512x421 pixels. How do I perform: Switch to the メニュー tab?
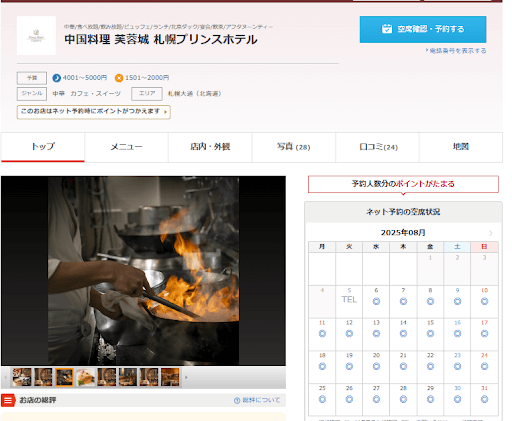click(x=126, y=147)
